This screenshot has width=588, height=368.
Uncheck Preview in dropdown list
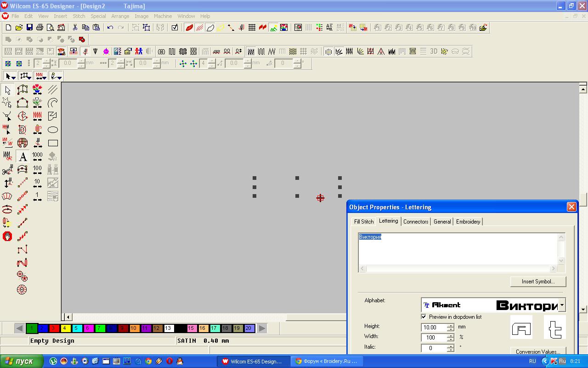click(424, 316)
